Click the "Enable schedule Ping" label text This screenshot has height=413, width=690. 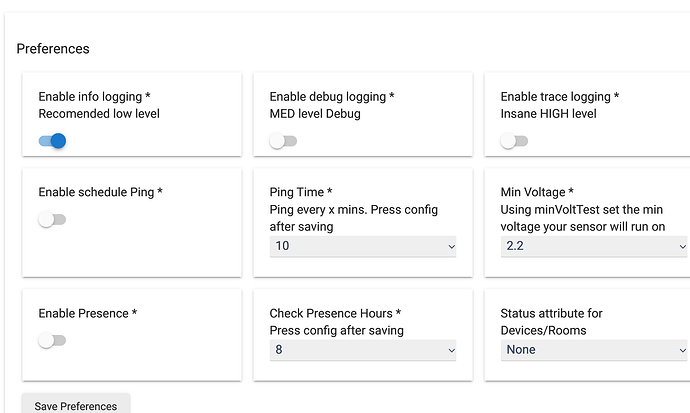(x=100, y=192)
